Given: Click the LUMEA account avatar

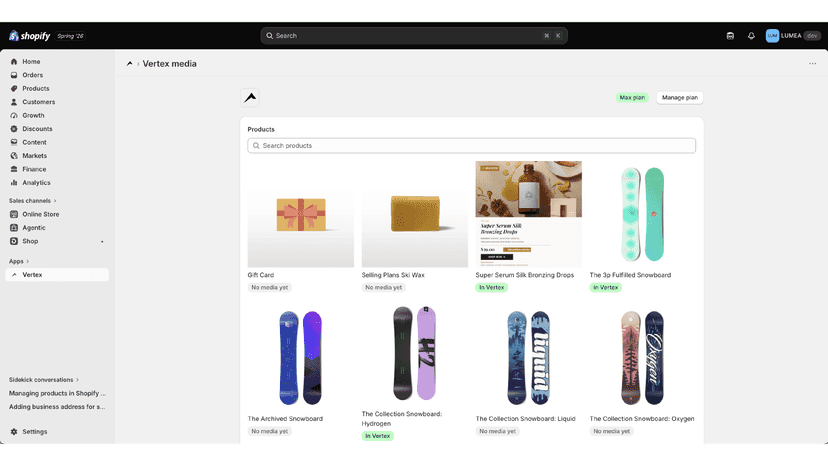Looking at the screenshot, I should (x=772, y=36).
